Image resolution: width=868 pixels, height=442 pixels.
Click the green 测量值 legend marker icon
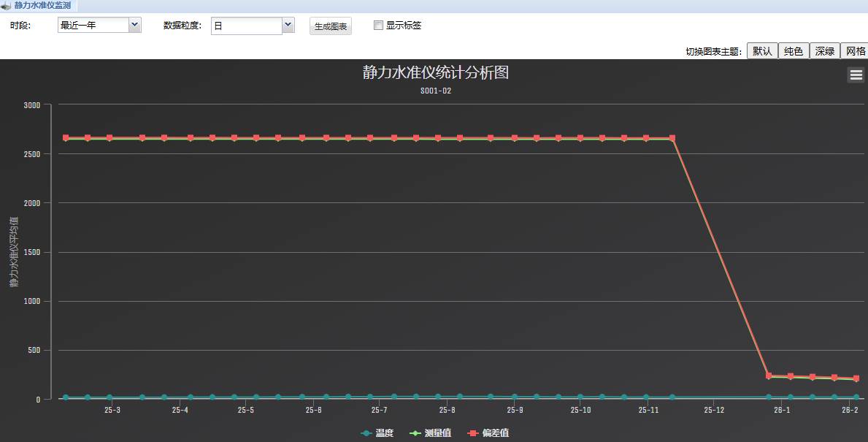pyautogui.click(x=415, y=433)
